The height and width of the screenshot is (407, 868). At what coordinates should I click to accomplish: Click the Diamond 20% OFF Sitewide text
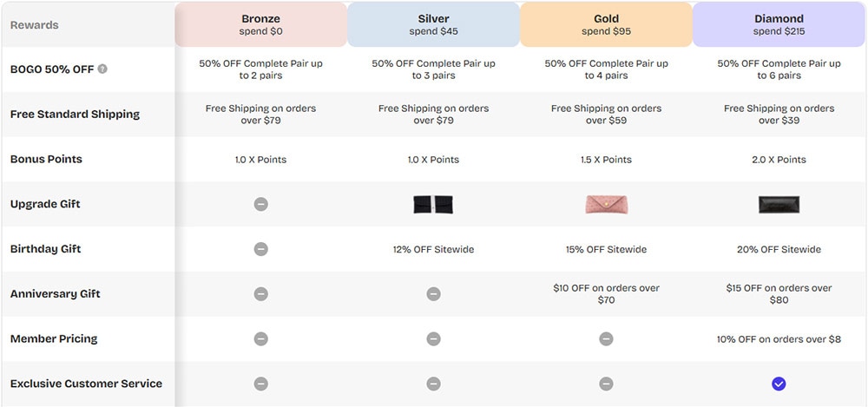(779, 250)
